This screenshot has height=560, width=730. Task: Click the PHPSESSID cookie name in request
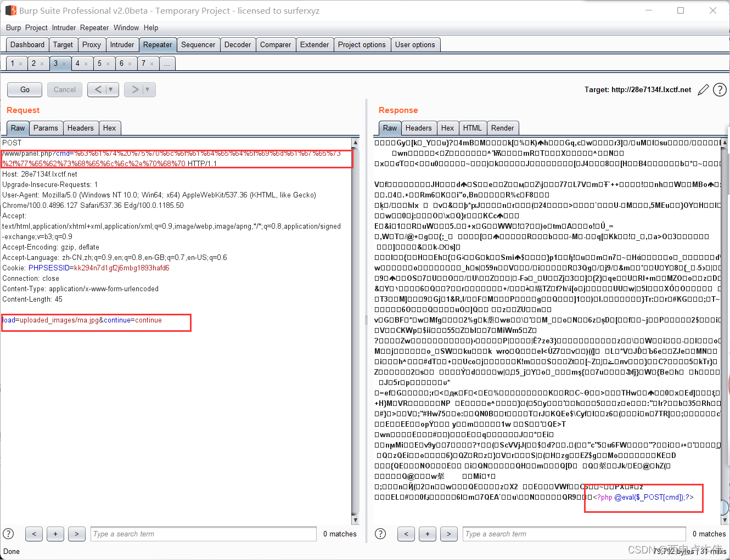(x=49, y=268)
